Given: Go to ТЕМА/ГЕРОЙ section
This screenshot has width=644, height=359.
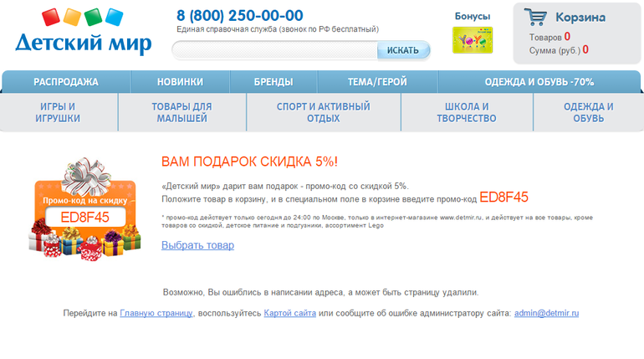Looking at the screenshot, I should [x=377, y=82].
